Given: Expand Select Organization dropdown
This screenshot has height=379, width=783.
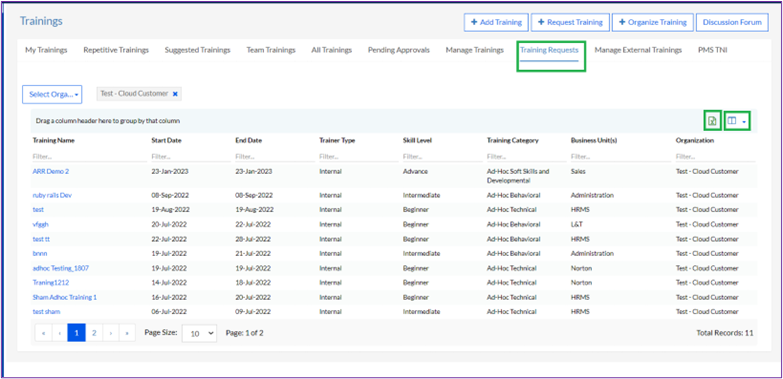Looking at the screenshot, I should pyautogui.click(x=52, y=94).
